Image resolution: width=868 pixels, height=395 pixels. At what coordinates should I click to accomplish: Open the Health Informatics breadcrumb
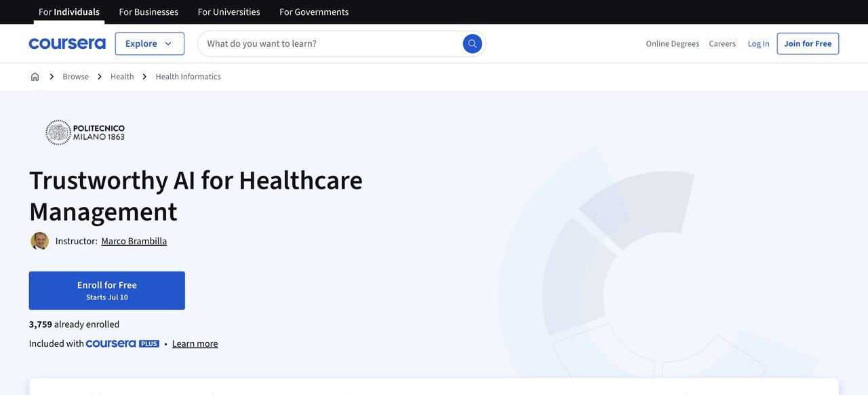pyautogui.click(x=189, y=77)
